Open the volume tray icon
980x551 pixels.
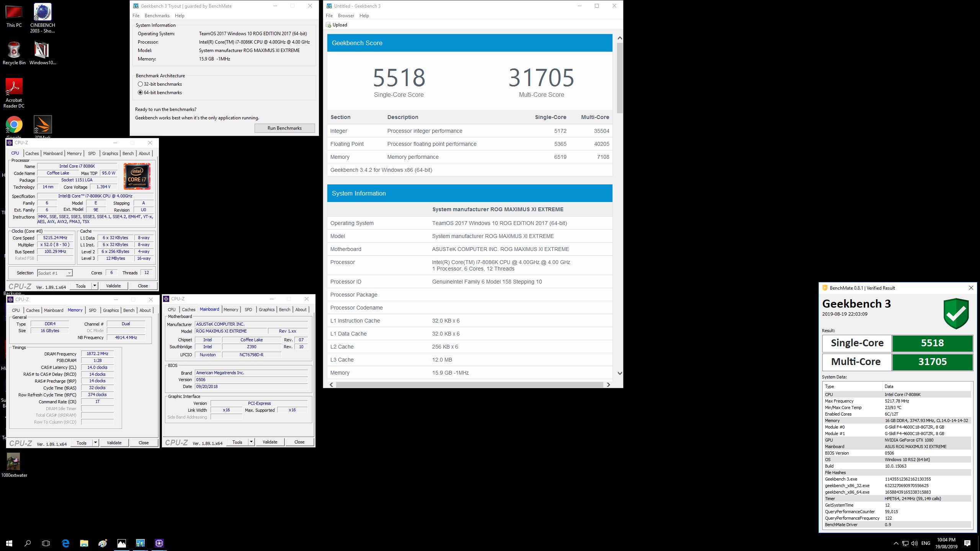click(x=915, y=543)
